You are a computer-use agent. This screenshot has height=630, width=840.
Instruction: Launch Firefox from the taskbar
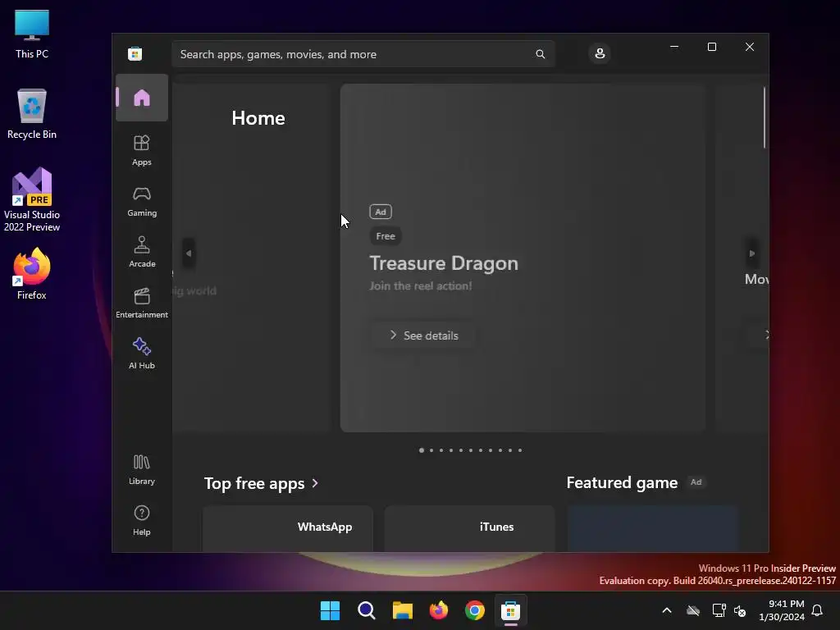(x=439, y=610)
